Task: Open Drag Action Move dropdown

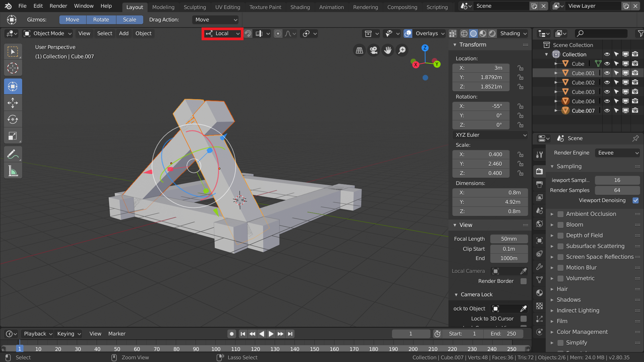Action: pos(215,20)
